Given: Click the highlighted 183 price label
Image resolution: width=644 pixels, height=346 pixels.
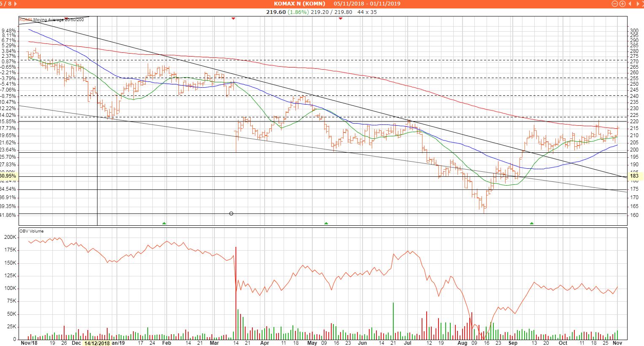Looking at the screenshot, I should [634, 176].
